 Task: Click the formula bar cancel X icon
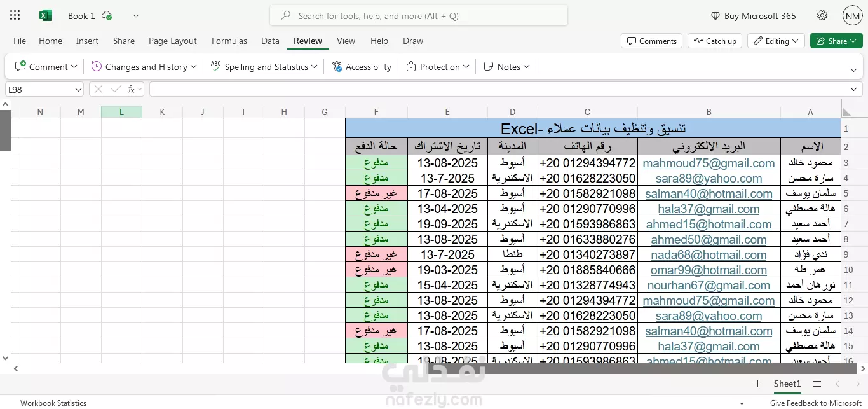[x=98, y=90]
